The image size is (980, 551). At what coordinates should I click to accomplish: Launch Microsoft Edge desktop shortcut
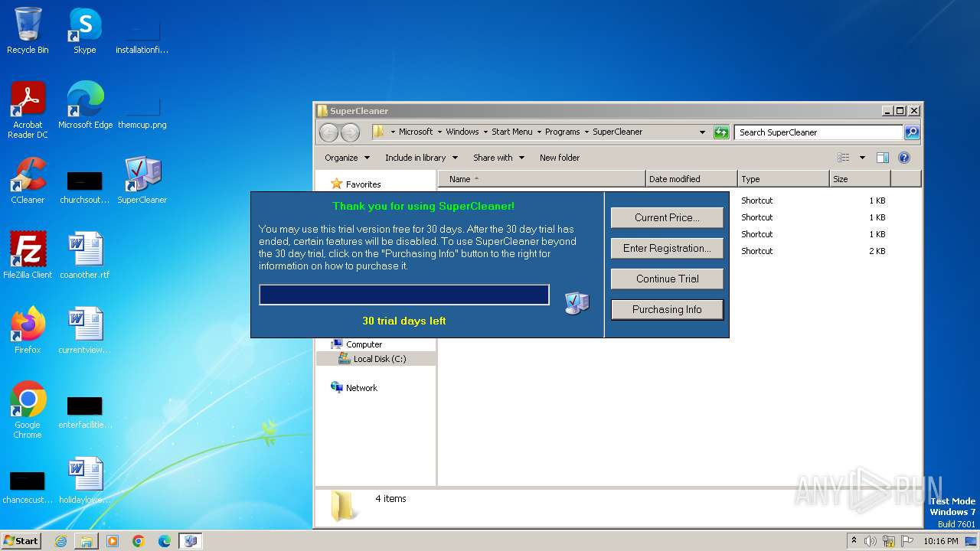pos(85,106)
